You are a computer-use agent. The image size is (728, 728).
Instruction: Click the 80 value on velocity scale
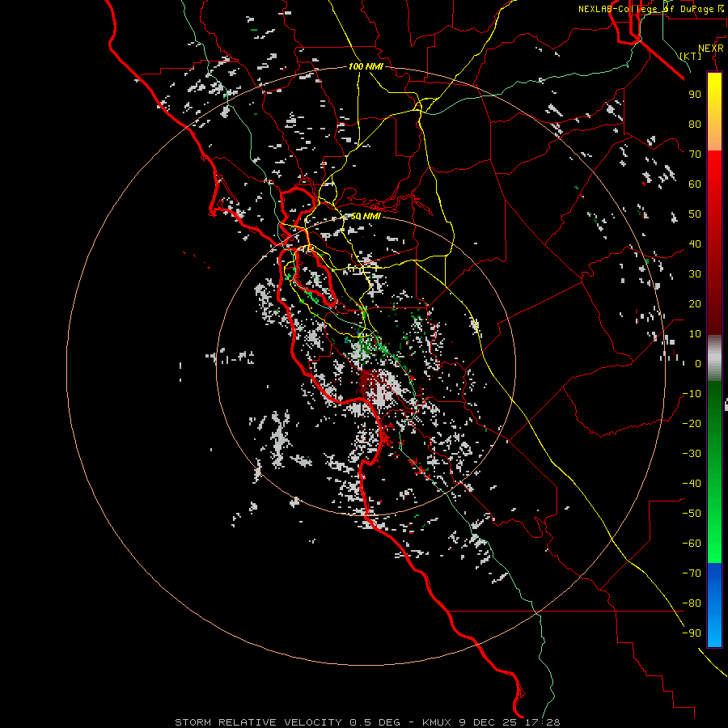click(x=695, y=125)
